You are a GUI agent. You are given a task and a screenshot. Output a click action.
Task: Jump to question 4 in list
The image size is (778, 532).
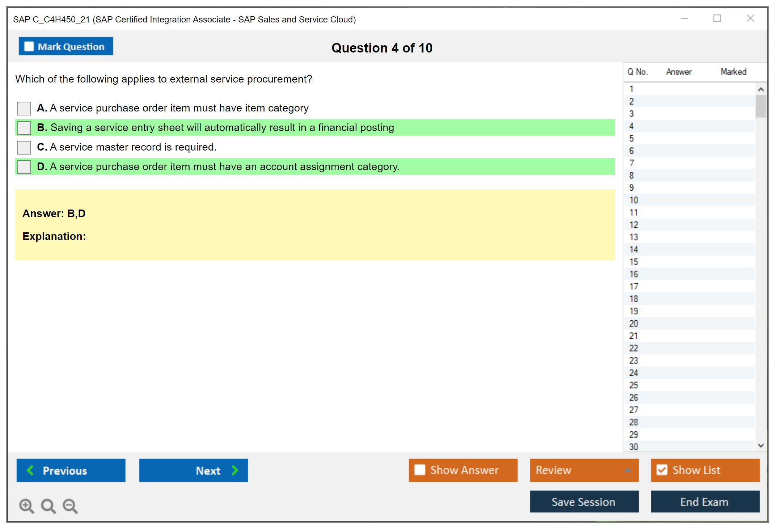coord(632,126)
